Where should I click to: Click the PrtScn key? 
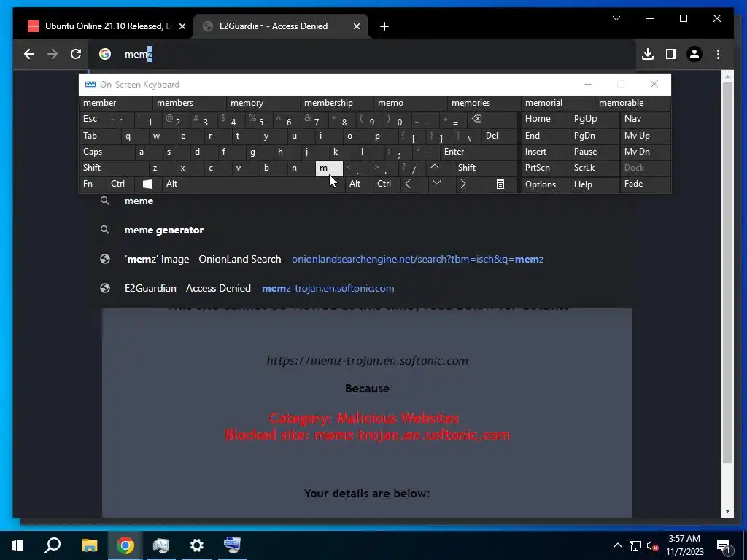(546, 168)
